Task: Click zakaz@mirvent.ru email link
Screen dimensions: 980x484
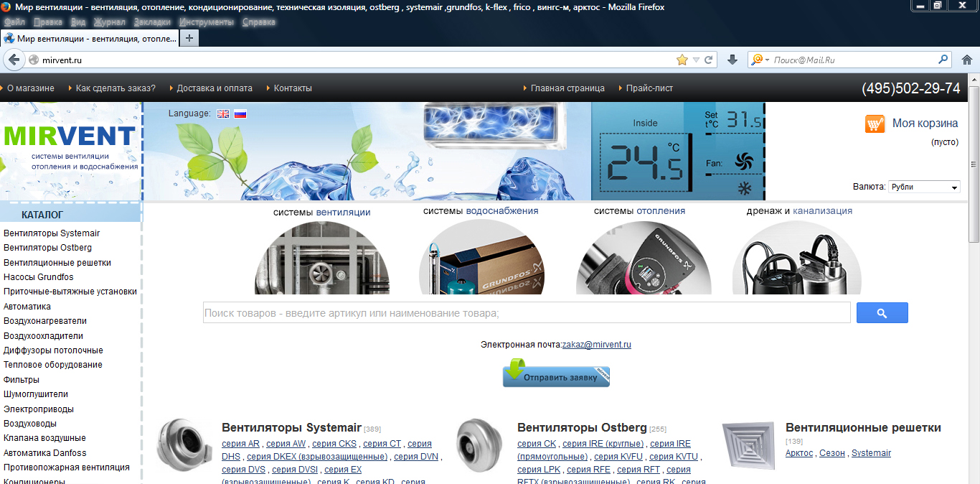Action: (x=596, y=345)
